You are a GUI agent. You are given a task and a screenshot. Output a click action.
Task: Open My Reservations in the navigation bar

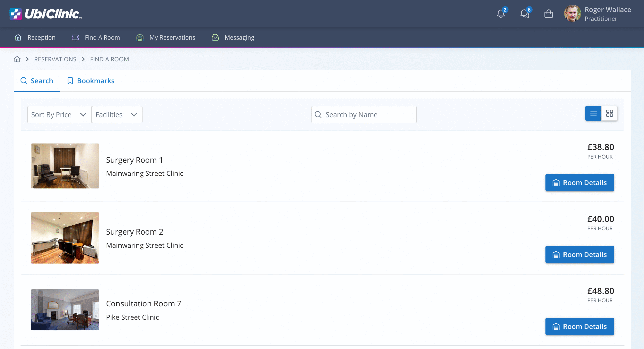click(166, 37)
